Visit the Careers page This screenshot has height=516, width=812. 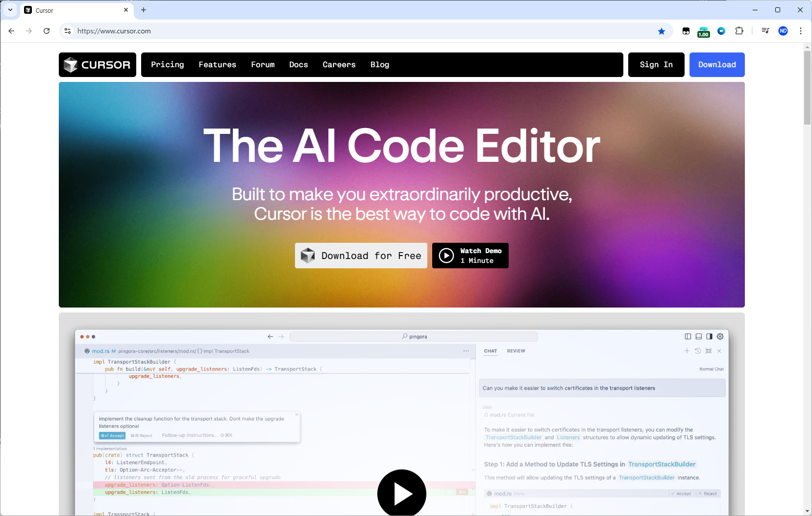[x=339, y=65]
